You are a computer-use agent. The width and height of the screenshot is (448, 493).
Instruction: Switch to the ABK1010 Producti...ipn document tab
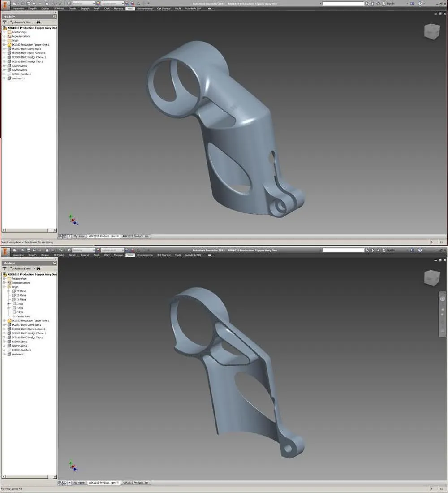tap(136, 236)
